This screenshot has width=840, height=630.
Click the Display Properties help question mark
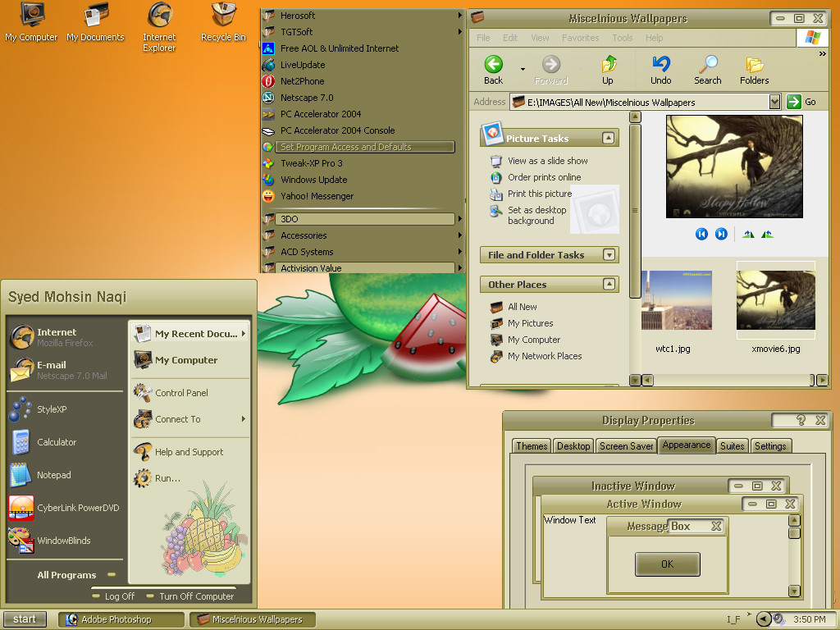(x=801, y=421)
